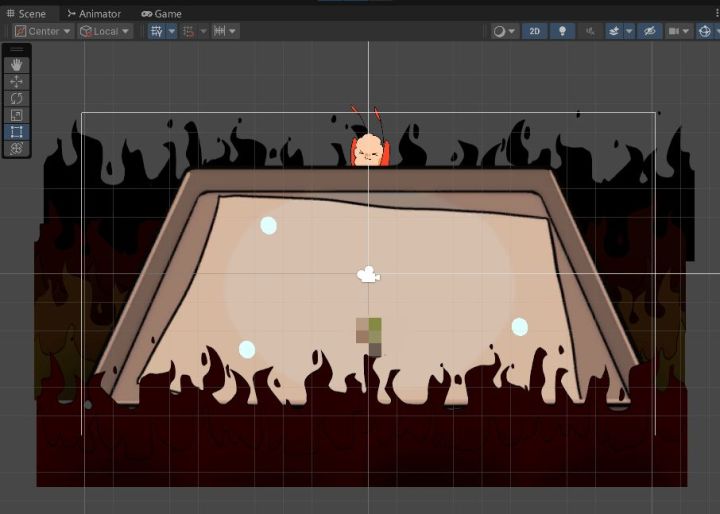The height and width of the screenshot is (514, 720).
Task: Select the Rect tool
Action: 17,132
